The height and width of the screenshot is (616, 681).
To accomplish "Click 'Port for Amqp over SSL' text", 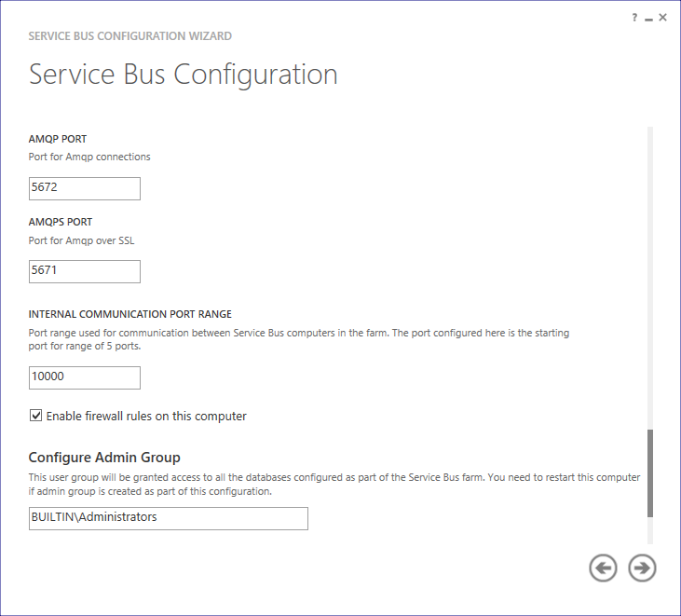I will coord(81,240).
